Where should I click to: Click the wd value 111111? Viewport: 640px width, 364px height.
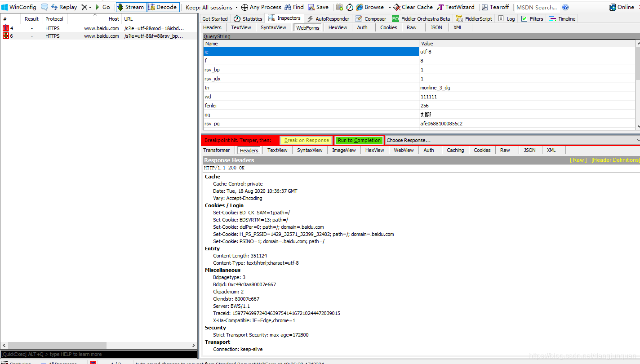[428, 97]
